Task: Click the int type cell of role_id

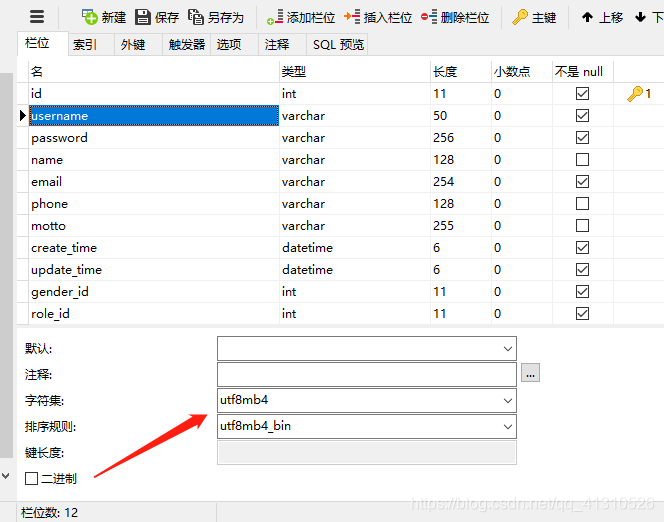Action: pyautogui.click(x=355, y=314)
